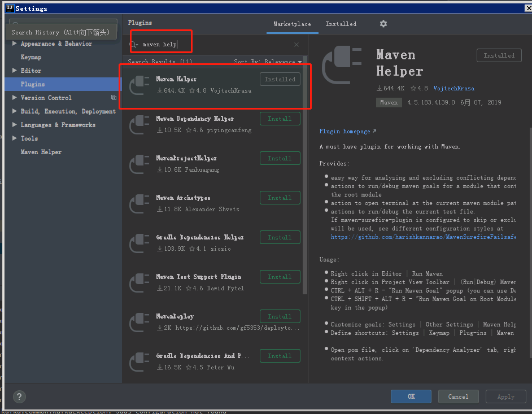Click the Maven Test Support Plugin icon

(139, 283)
